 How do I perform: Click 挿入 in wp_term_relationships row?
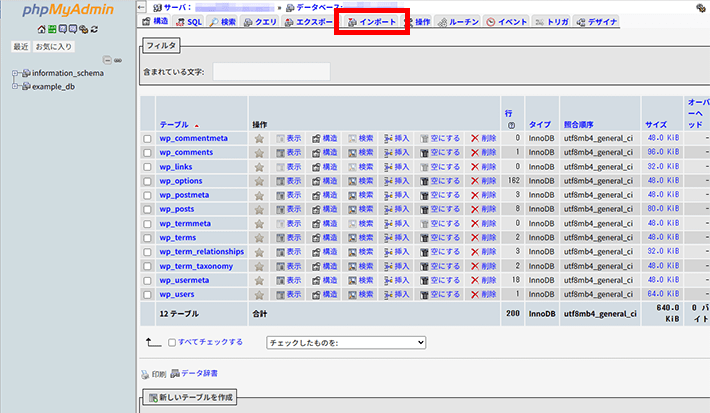coord(397,252)
